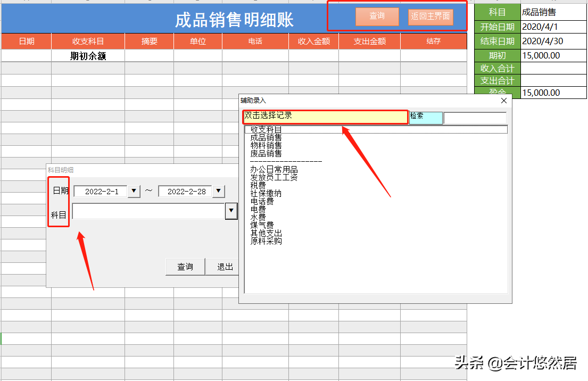Open the end date dropdown showing 2022-2-28
The image size is (588, 381).
coord(218,191)
